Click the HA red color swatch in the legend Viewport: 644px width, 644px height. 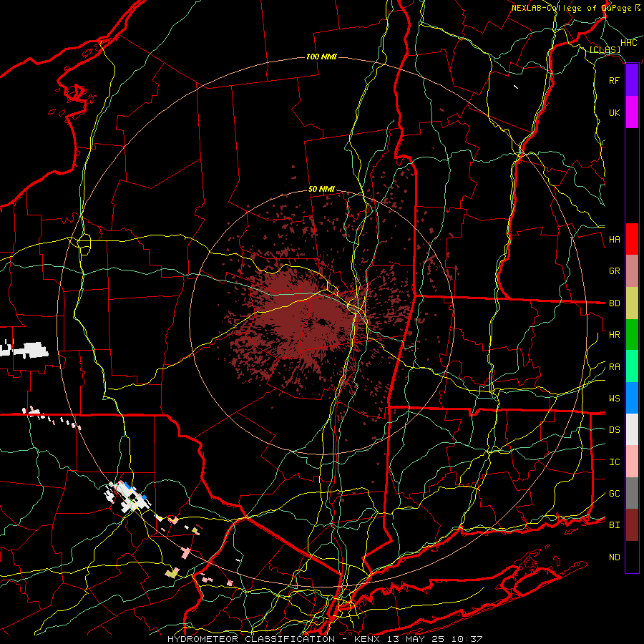[632, 239]
